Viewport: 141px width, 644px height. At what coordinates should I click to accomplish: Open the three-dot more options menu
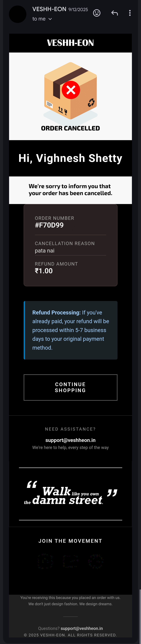(130, 13)
